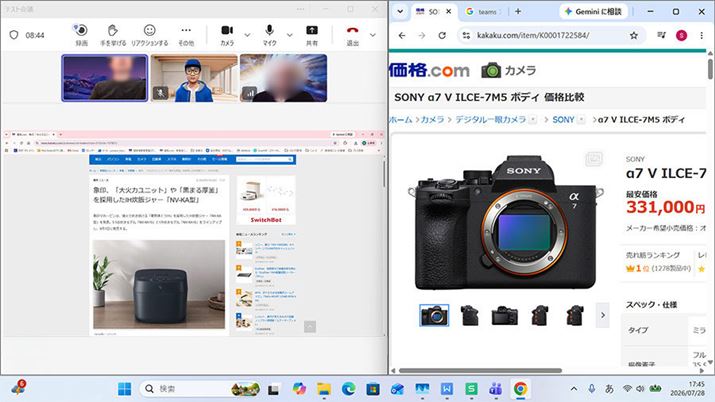Click the 価格.com logo
This screenshot has width=715, height=402.
tap(429, 70)
